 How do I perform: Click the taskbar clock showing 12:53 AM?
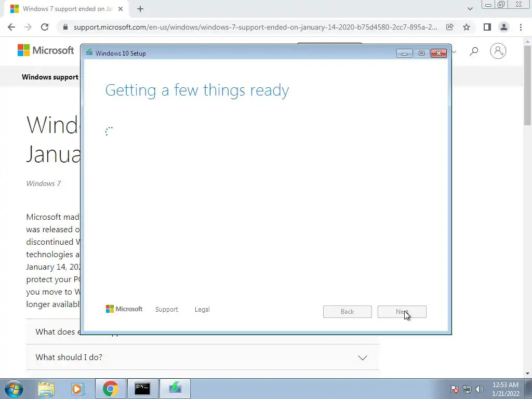pos(506,389)
